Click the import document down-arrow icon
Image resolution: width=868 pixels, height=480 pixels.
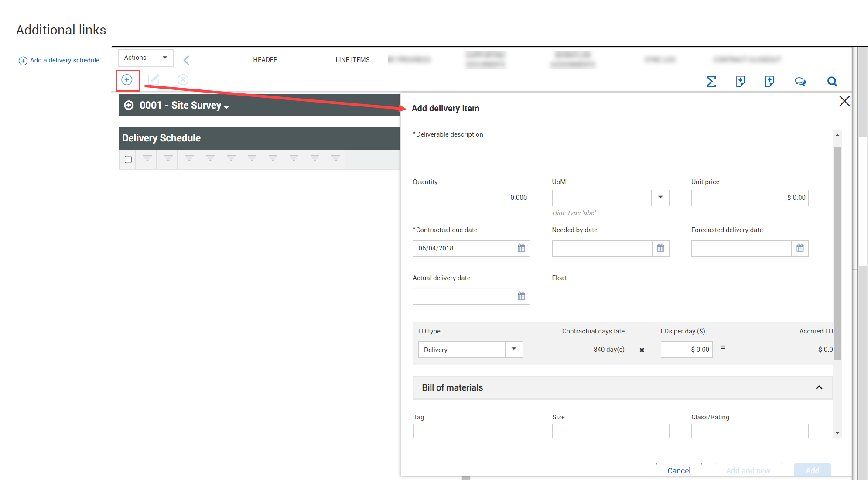click(740, 82)
